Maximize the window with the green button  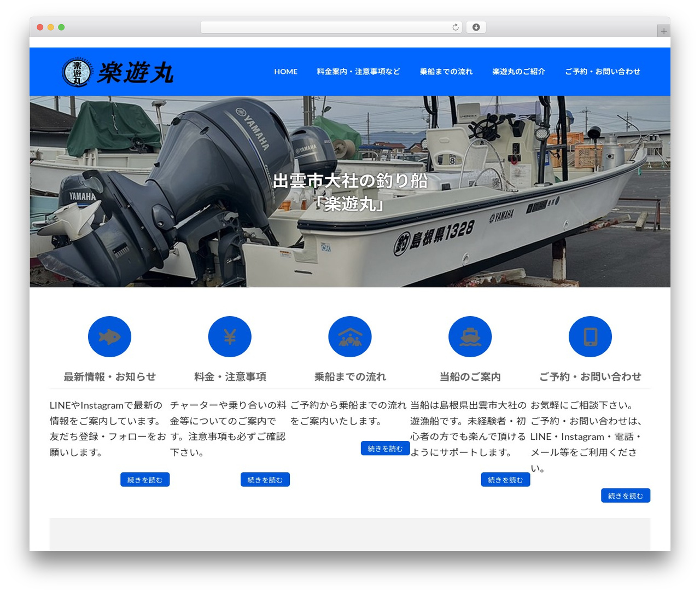(x=61, y=27)
